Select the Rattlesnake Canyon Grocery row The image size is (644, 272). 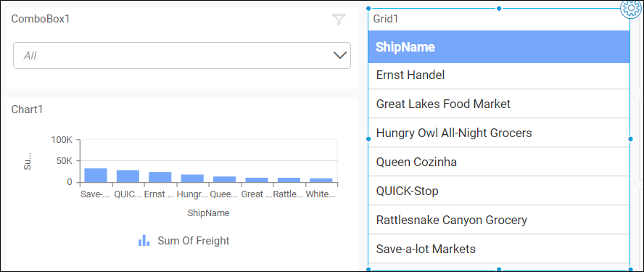point(499,220)
